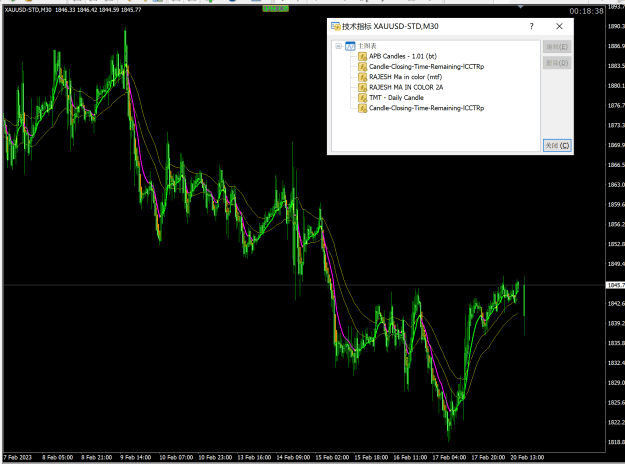Select RAJESH MA IN COLOR 2A indicator
The width and height of the screenshot is (625, 464).
pyautogui.click(x=406, y=87)
